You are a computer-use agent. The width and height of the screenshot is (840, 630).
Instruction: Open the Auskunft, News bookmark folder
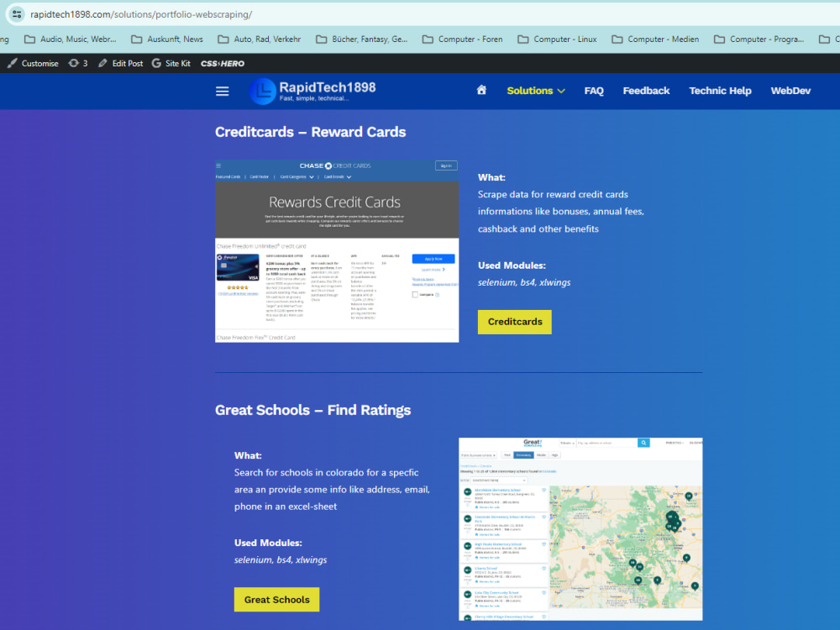(x=167, y=39)
